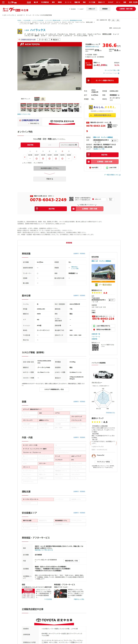
Task: Click the LINEで共有 icon button
Action: 111,168
